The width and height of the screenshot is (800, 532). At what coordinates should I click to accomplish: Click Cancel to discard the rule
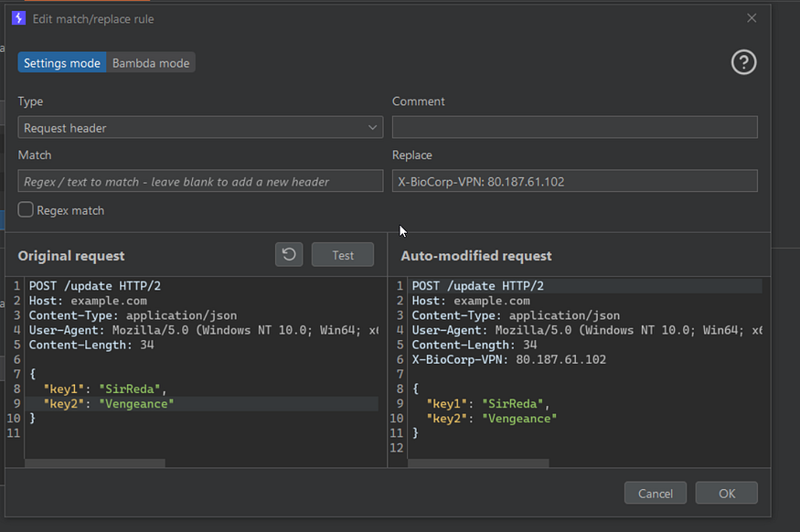pyautogui.click(x=655, y=494)
